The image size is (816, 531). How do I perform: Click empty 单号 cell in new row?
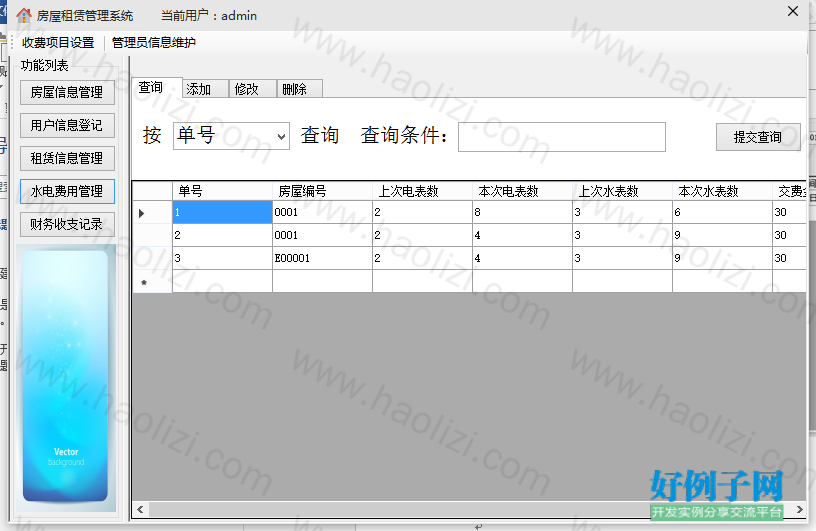click(x=222, y=281)
